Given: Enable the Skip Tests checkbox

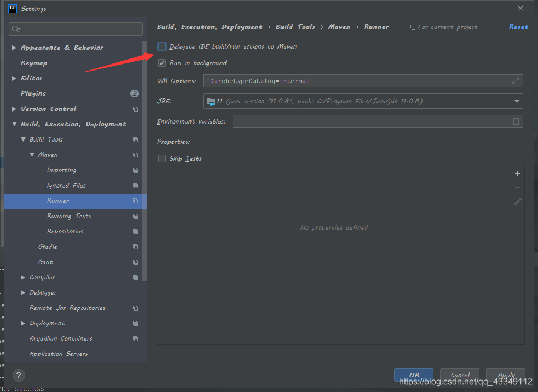Looking at the screenshot, I should click(x=162, y=159).
